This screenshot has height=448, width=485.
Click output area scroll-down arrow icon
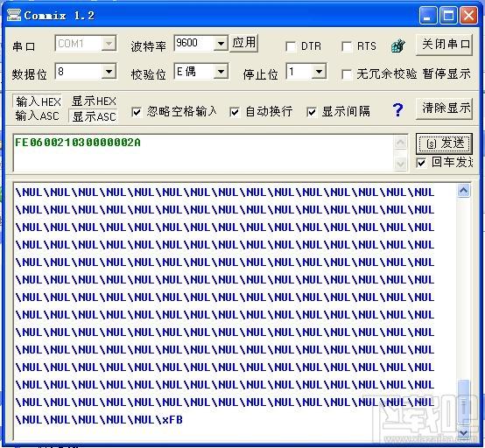click(x=463, y=433)
